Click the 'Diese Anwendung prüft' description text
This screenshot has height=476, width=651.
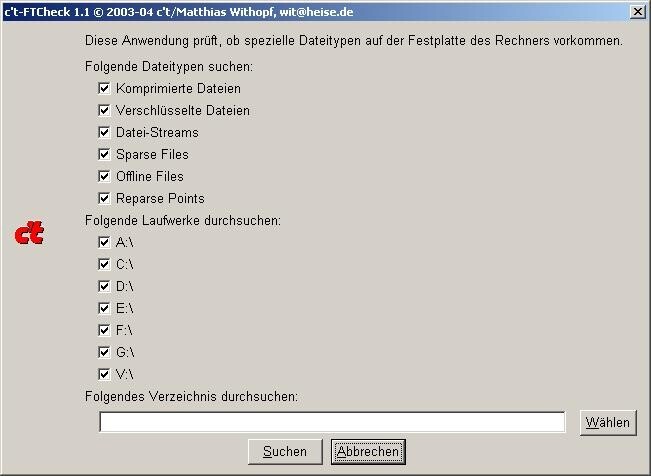tap(354, 41)
